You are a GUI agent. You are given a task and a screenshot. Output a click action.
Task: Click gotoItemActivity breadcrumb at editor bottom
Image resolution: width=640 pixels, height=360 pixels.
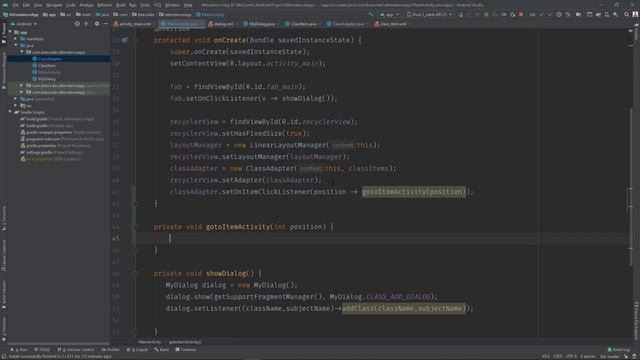click(x=185, y=342)
